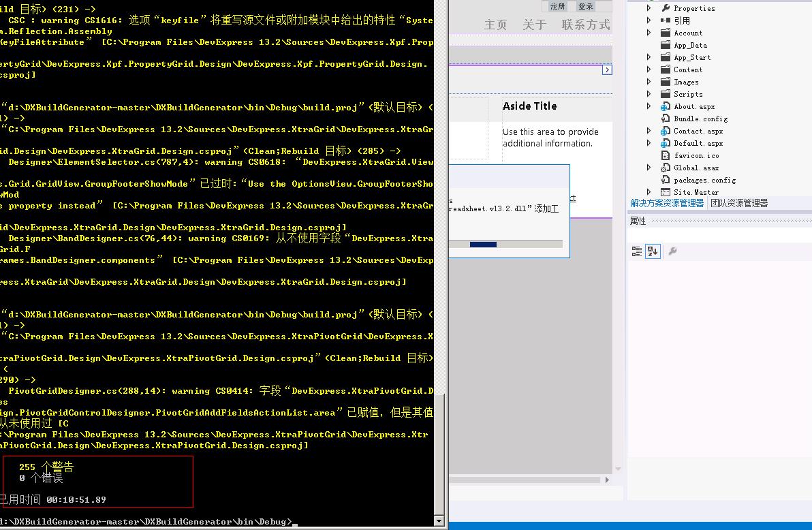Open property pages wrench in Properties panel
The height and width of the screenshot is (530, 812).
pos(673,251)
